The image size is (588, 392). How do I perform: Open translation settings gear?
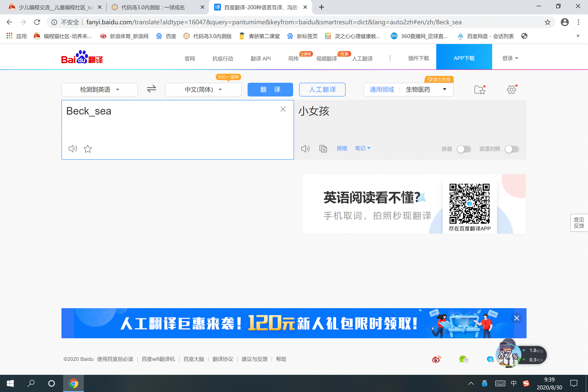click(x=511, y=89)
